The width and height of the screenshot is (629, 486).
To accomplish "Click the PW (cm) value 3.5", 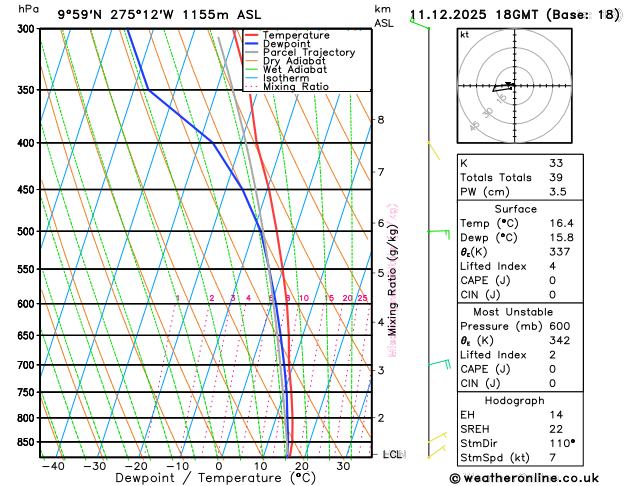I will tap(558, 192).
